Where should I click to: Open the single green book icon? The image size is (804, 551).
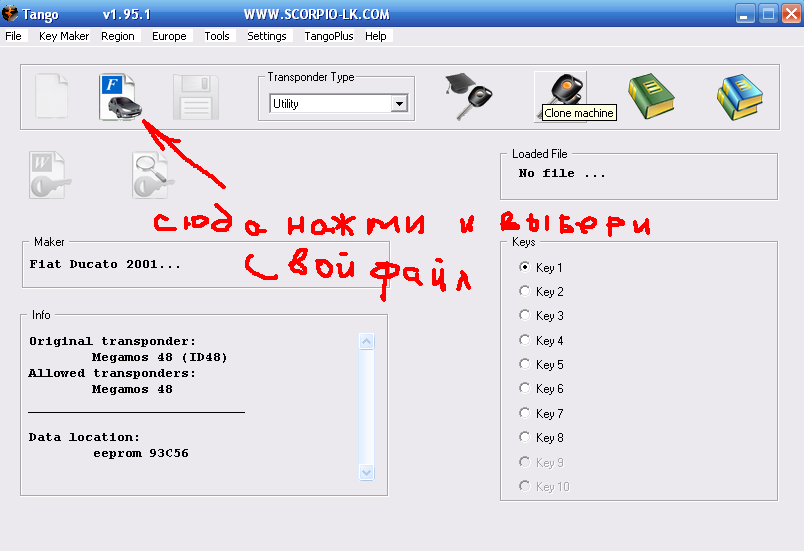coord(651,96)
